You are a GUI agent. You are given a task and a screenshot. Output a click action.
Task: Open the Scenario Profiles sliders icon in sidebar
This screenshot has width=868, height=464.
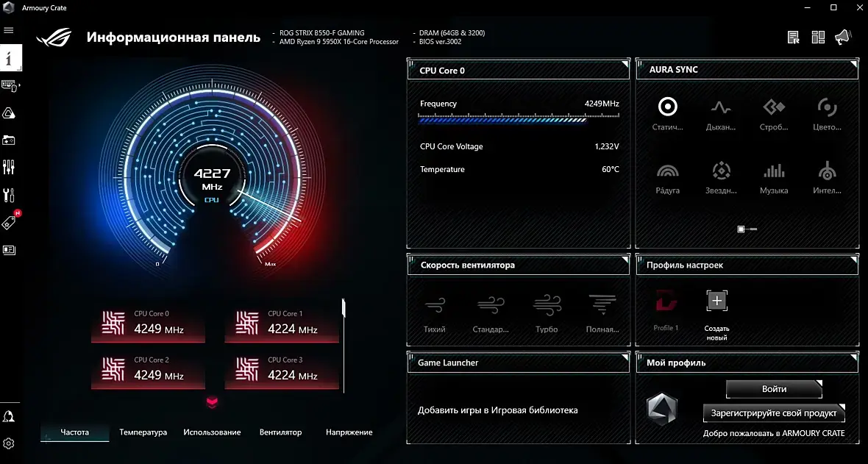(x=8, y=167)
